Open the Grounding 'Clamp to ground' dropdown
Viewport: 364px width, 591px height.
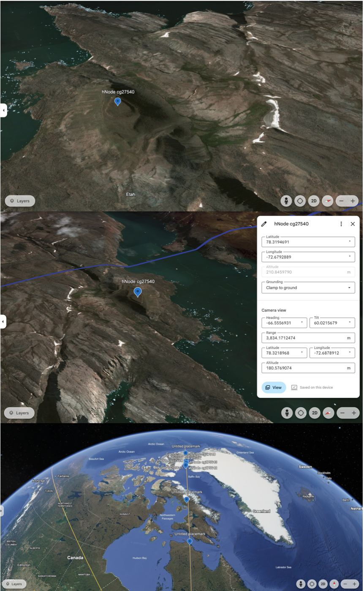coord(308,287)
